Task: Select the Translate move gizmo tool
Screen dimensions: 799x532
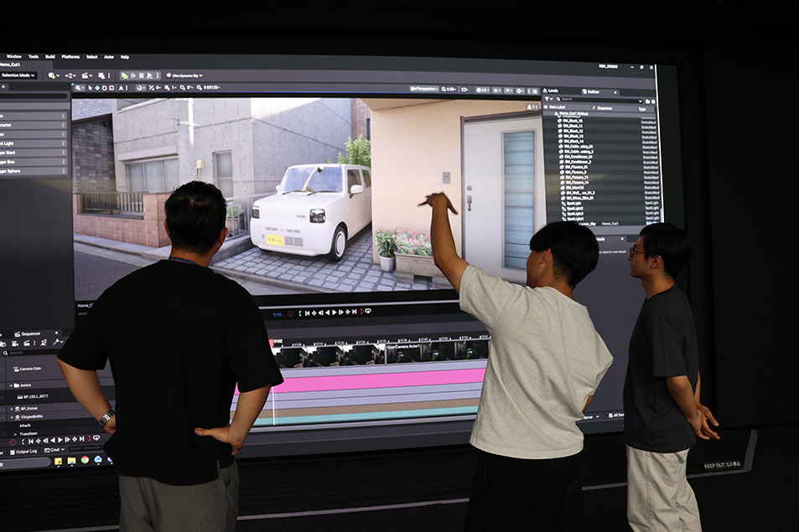Action: (96, 88)
